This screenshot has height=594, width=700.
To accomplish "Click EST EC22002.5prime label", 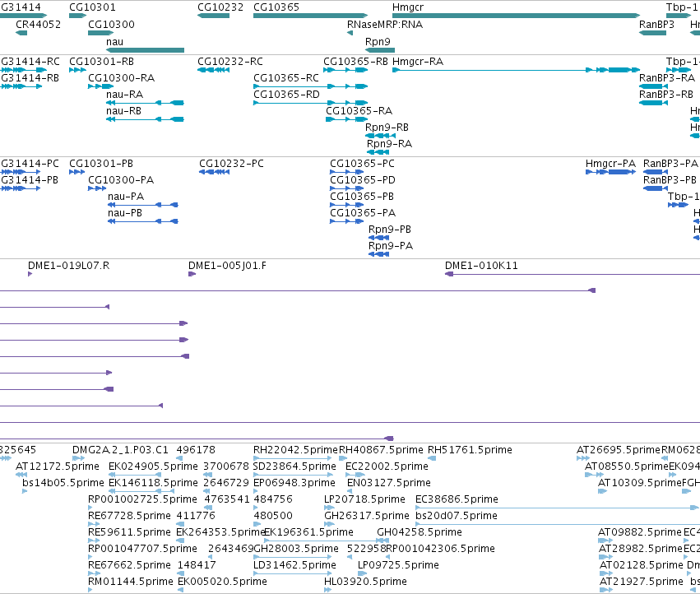I will (x=387, y=466).
